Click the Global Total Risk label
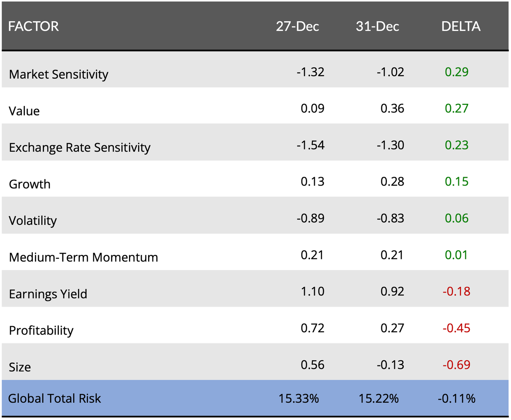 point(54,399)
